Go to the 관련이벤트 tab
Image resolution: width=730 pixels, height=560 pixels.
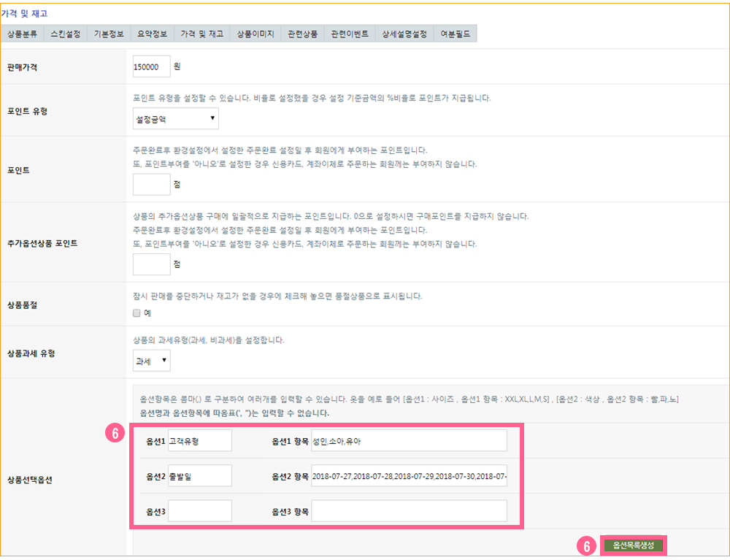(350, 34)
